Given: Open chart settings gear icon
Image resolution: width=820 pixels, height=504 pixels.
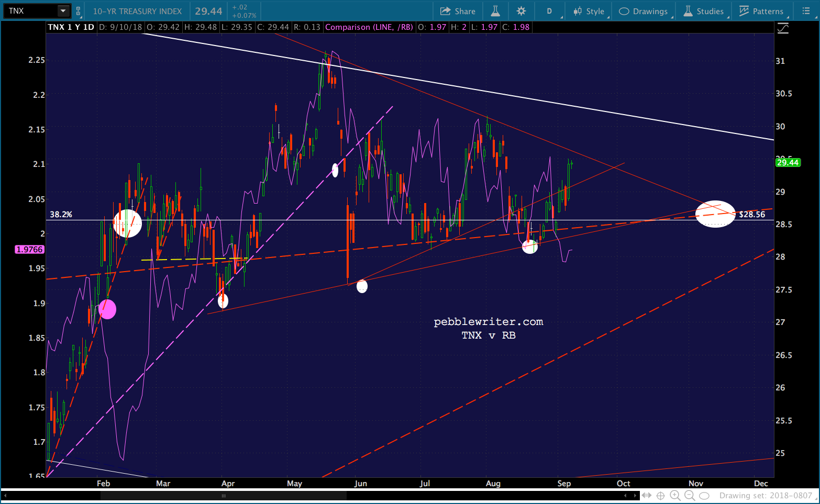Looking at the screenshot, I should pos(521,11).
